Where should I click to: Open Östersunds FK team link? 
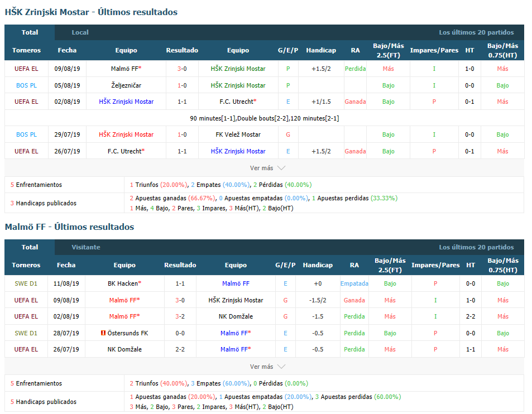tap(128, 333)
